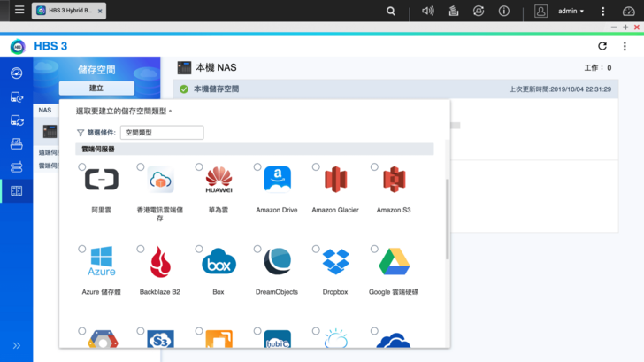644x362 pixels.
Task: Open background tasks stack icon
Action: pyautogui.click(x=454, y=12)
